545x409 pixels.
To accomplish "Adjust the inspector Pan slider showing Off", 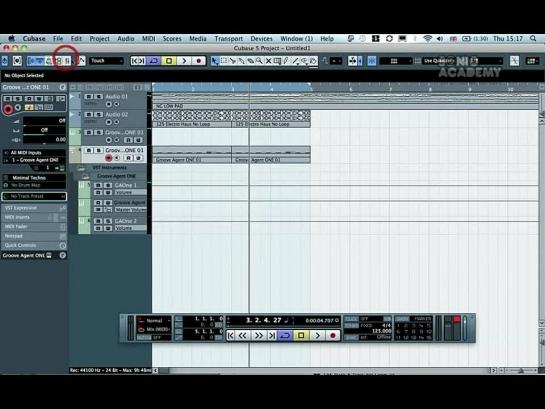I will 44,130.
